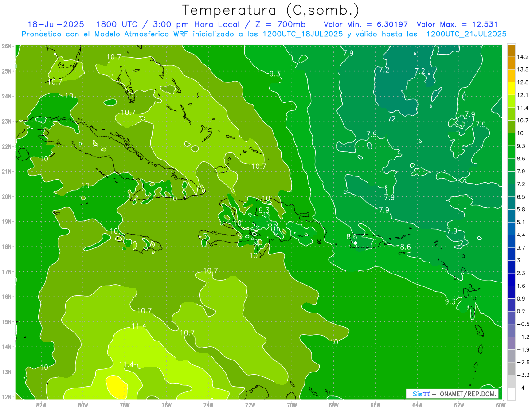Click the dark orange swatch topping the color scale
This screenshot has height=411, width=532.
click(511, 51)
